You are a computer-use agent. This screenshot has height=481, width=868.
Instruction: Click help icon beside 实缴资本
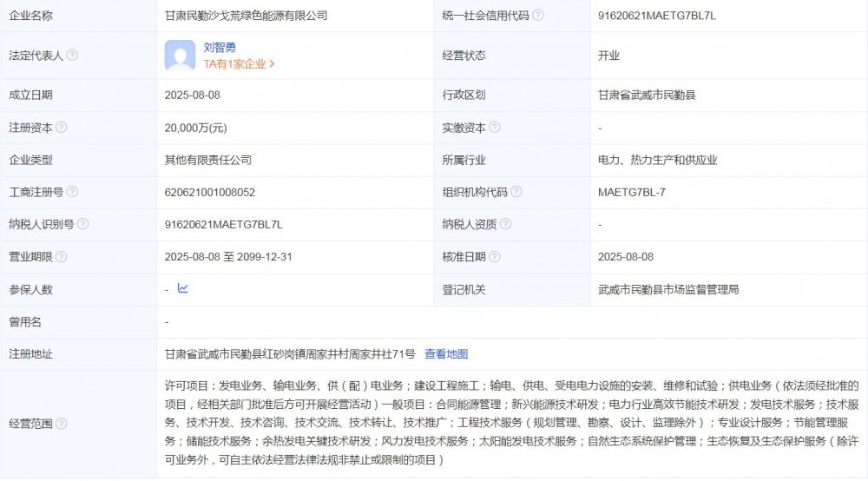495,128
